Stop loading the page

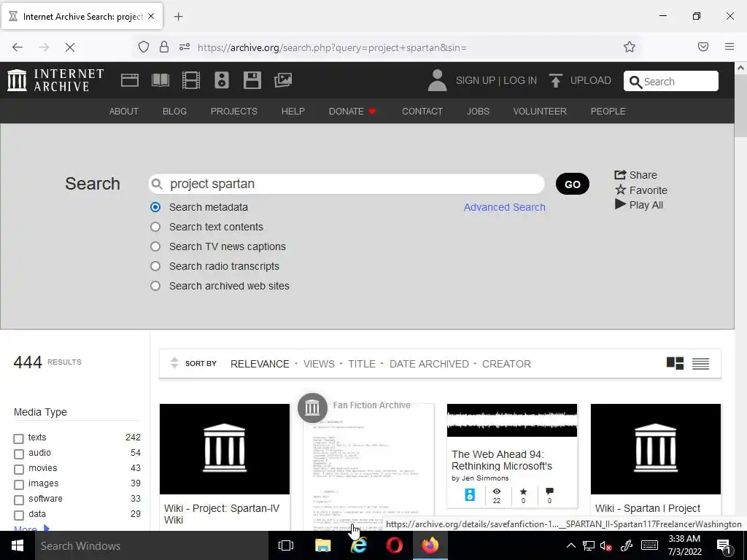70,47
